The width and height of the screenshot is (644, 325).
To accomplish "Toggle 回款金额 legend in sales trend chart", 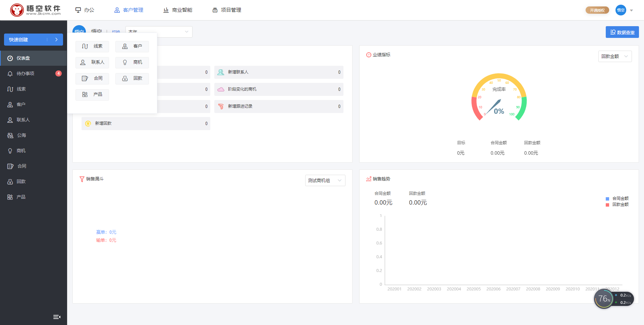I will tap(617, 205).
